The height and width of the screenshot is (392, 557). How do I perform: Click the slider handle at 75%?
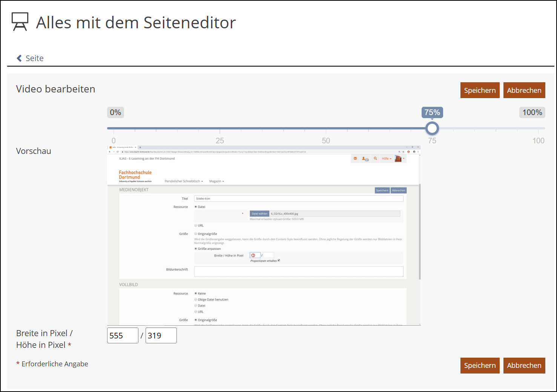click(432, 128)
